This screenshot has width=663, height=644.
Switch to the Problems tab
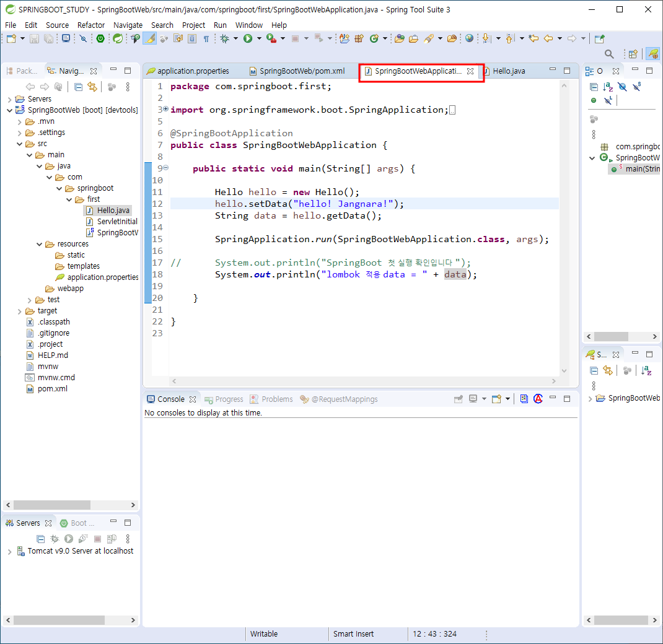(271, 399)
